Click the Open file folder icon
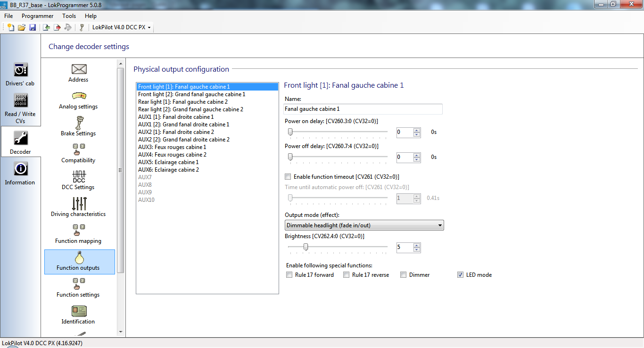 22,27
